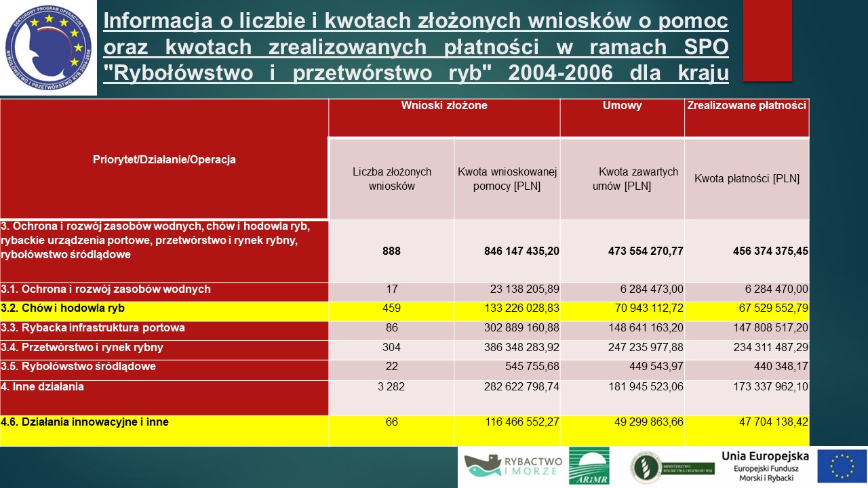This screenshot has width=868, height=488.
Task: Click the European Union flag emblem
Action: 842,466
